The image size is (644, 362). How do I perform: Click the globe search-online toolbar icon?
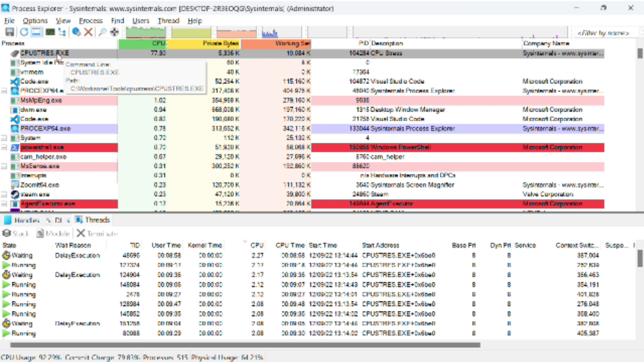pos(77,32)
